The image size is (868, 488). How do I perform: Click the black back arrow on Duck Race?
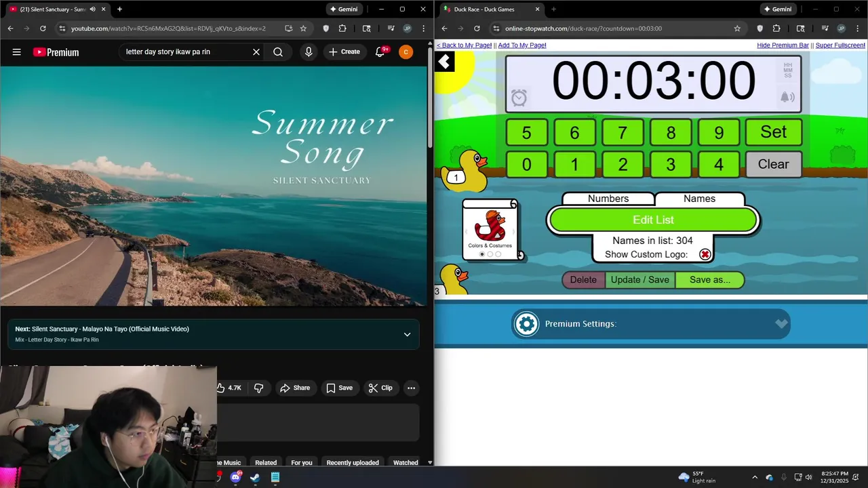(444, 62)
